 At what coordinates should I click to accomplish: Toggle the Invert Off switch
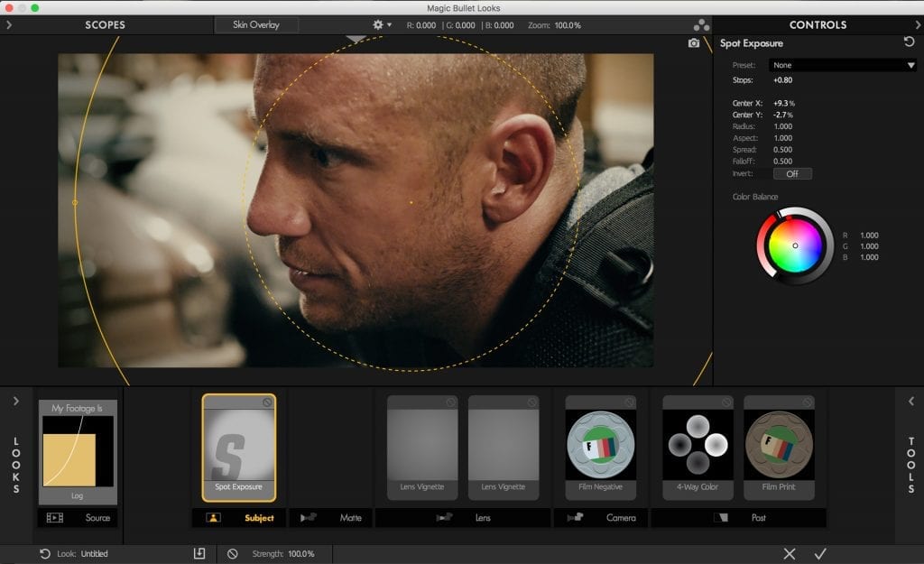pyautogui.click(x=791, y=173)
